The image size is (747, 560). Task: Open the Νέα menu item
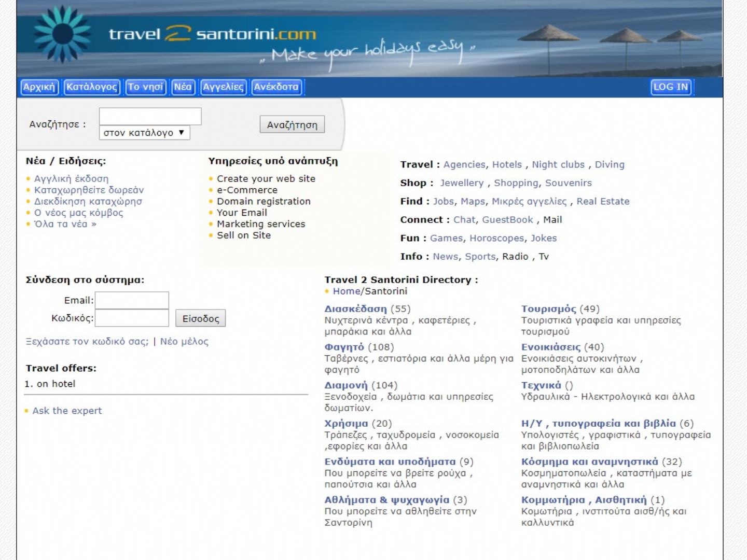[183, 87]
